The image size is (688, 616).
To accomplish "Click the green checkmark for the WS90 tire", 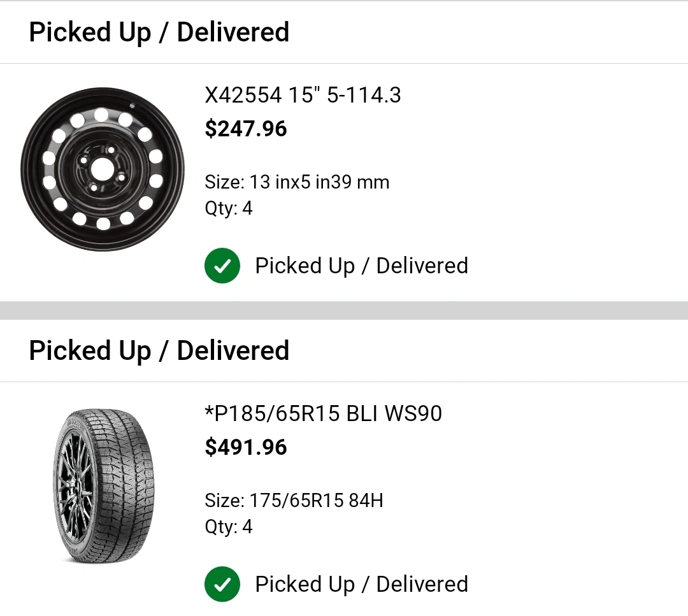I will pyautogui.click(x=222, y=585).
